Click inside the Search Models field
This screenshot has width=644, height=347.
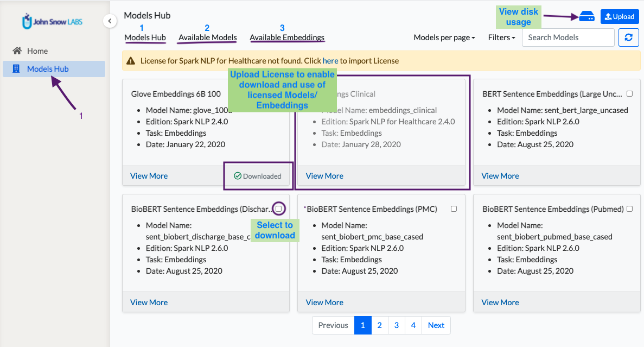click(568, 37)
